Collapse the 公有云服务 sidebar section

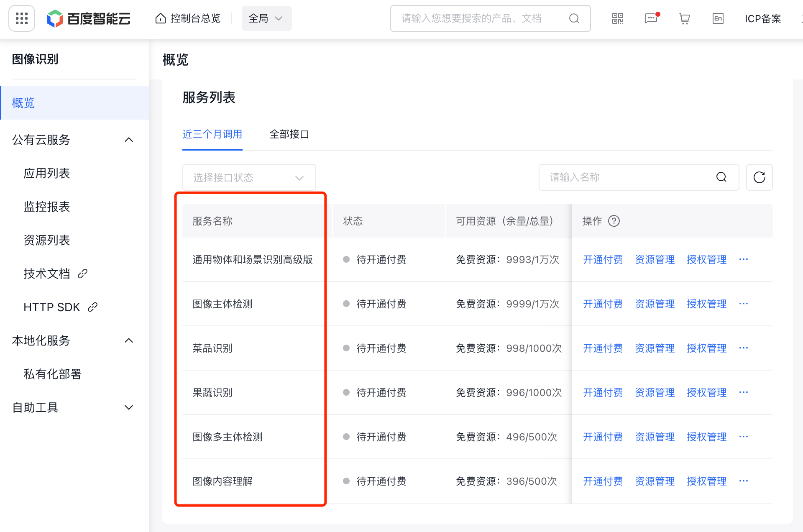tap(129, 140)
